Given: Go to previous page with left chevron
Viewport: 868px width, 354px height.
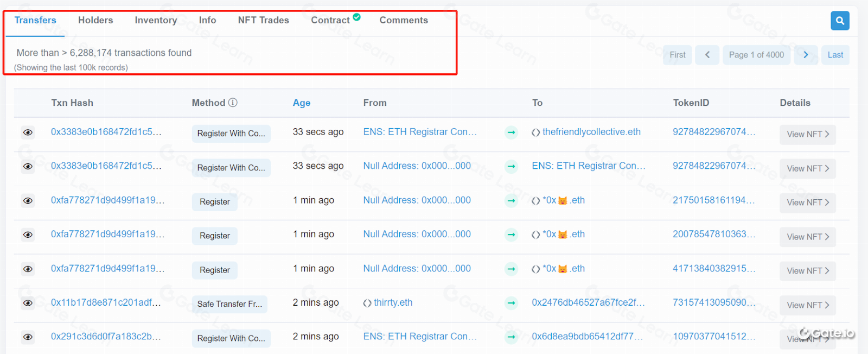Looking at the screenshot, I should [707, 55].
